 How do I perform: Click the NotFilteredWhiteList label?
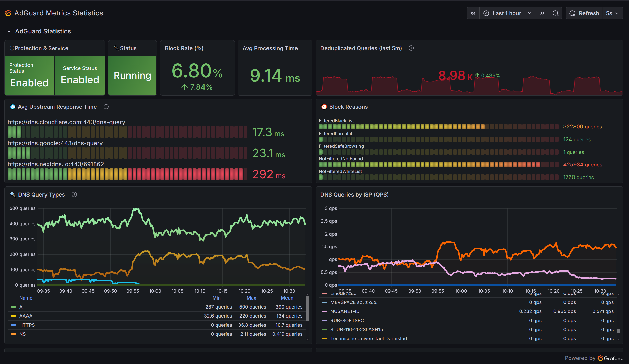click(340, 171)
